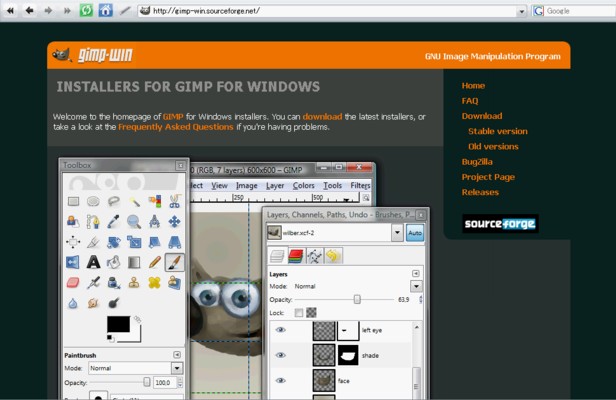Open the Layer menu in GIMP
Screen dimensions: 616x400
pos(275,185)
